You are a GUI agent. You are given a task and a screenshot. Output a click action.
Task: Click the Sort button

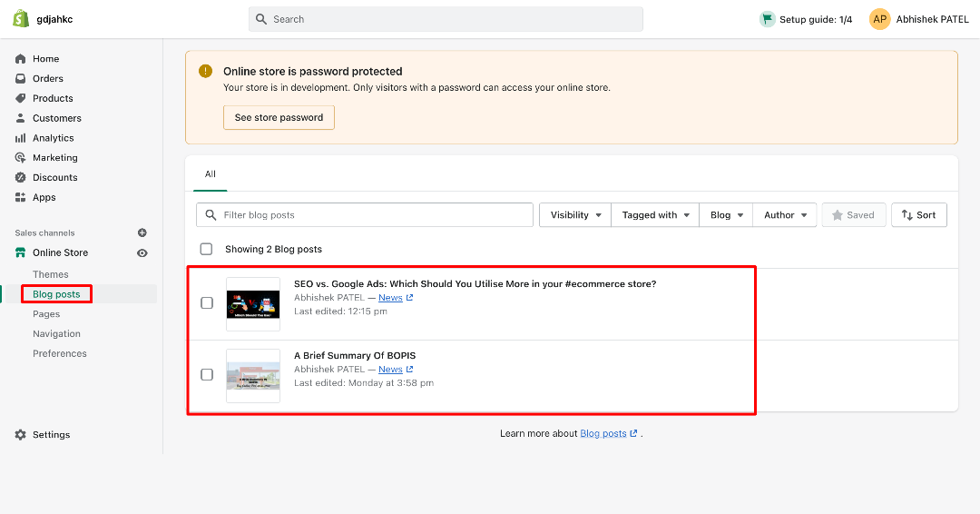[x=918, y=215]
